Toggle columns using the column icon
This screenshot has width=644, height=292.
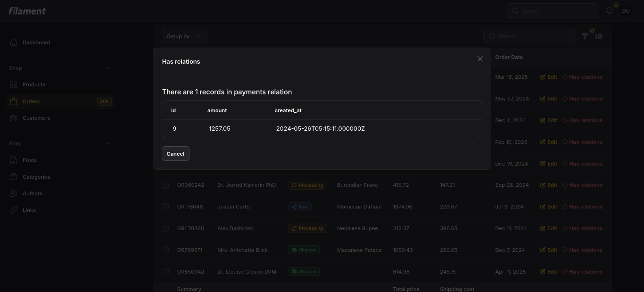[x=599, y=36]
